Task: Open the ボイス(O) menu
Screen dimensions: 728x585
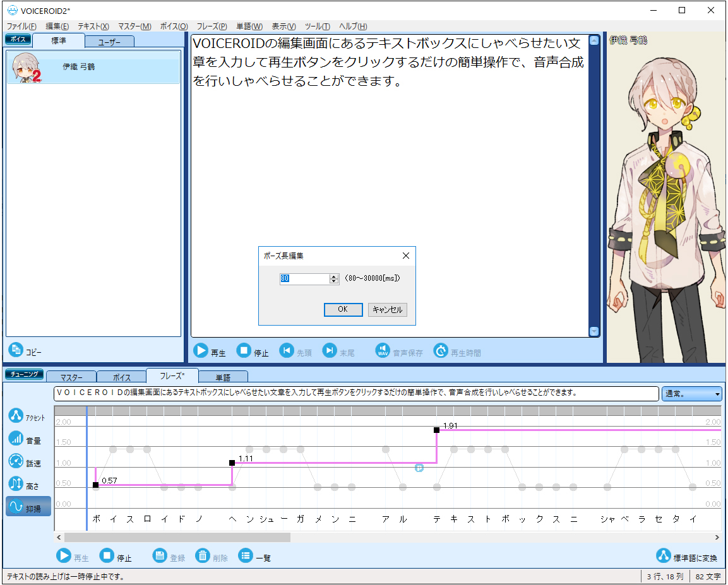Action: 174,27
